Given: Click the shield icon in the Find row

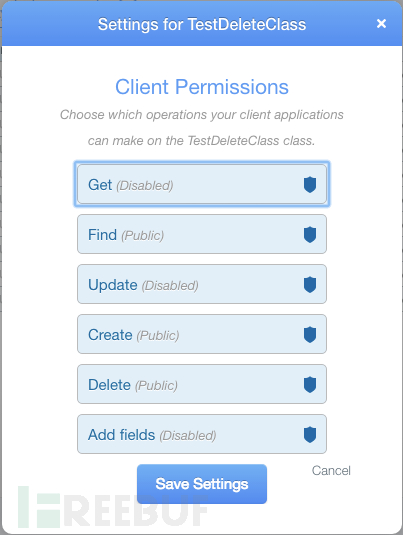Looking at the screenshot, I should click(310, 234).
